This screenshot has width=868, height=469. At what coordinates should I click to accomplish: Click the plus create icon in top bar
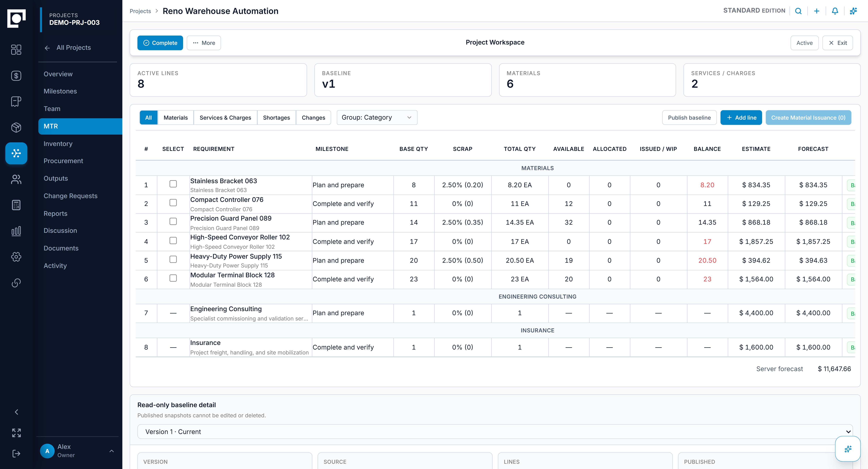(817, 11)
